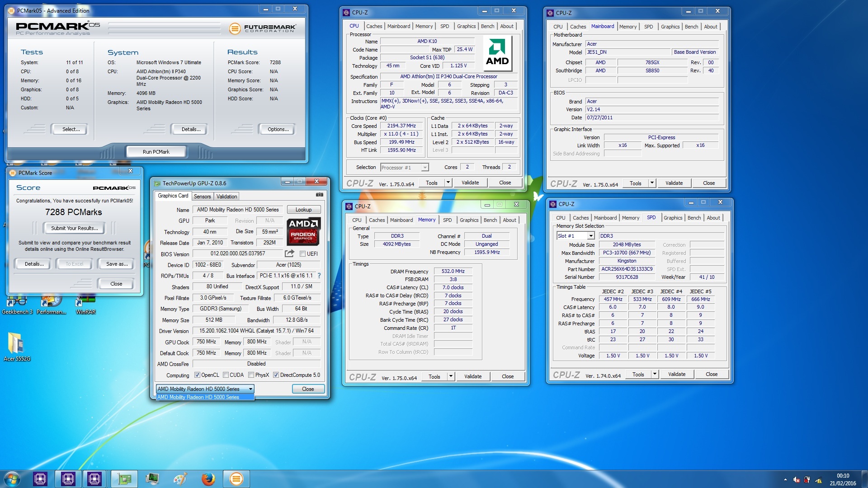Select AMD Mobility Radeon HD 5000 list entry
The height and width of the screenshot is (488, 868).
coord(205,397)
